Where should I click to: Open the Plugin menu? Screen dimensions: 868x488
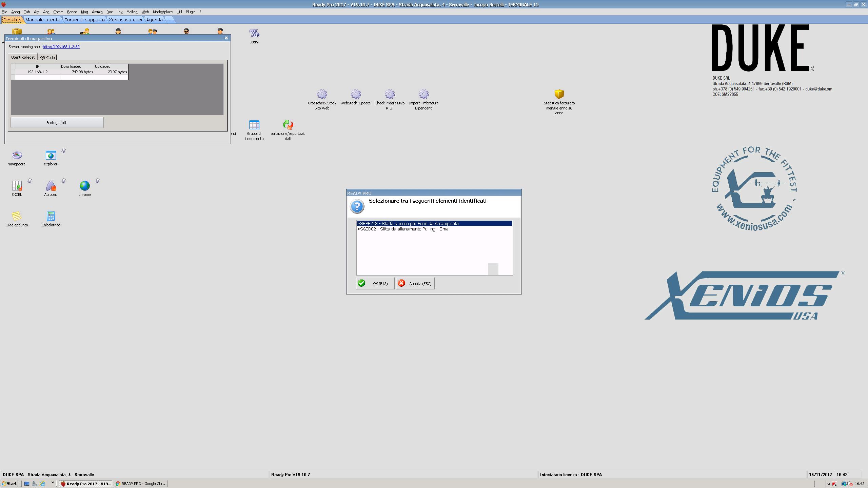(x=191, y=12)
